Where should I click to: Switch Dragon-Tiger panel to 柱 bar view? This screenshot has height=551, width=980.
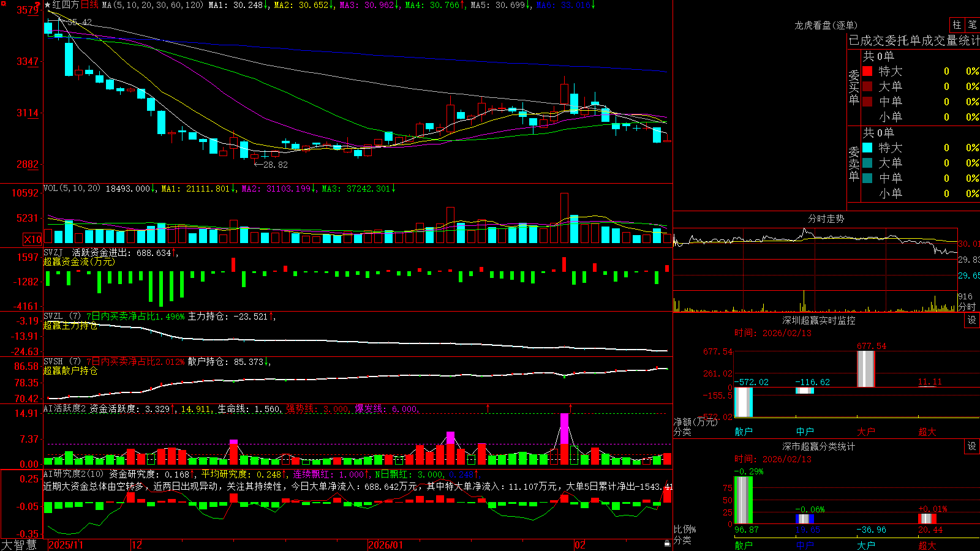point(957,24)
